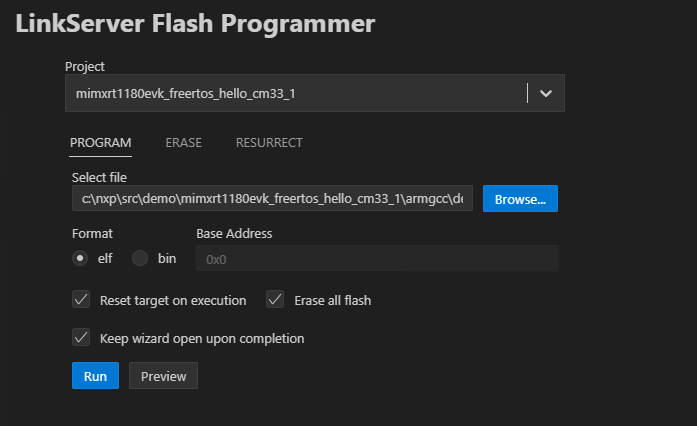
Task: Click the Select file label
Action: coord(99,177)
